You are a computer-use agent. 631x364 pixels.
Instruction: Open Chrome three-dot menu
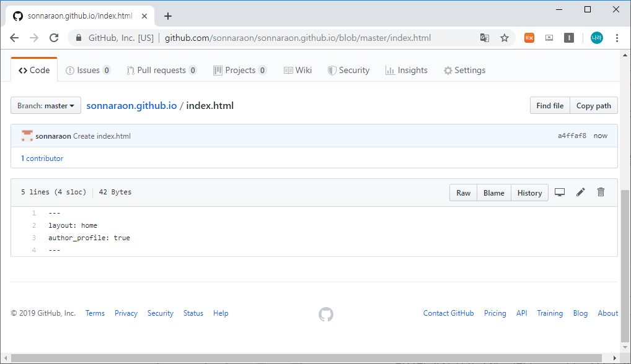(x=617, y=38)
